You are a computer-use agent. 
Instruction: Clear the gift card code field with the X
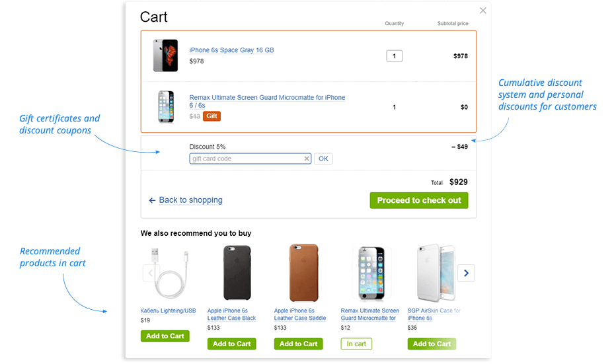[x=307, y=159]
